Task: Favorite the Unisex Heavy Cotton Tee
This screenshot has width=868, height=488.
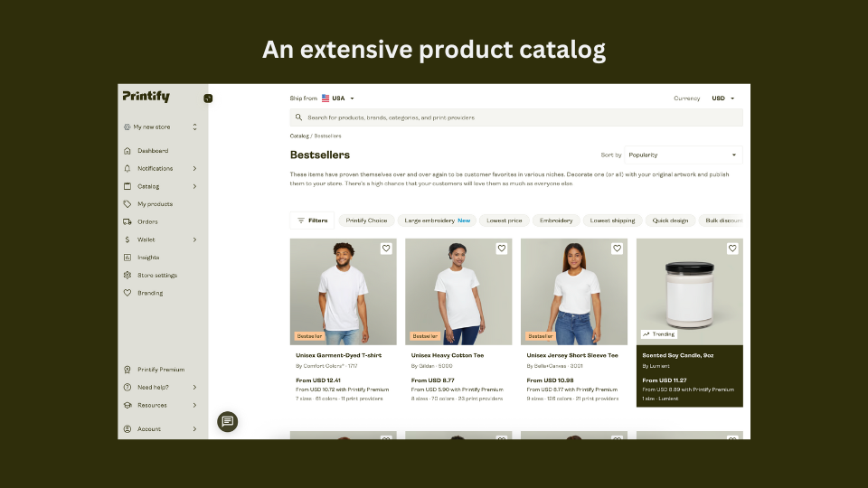Action: coord(502,248)
